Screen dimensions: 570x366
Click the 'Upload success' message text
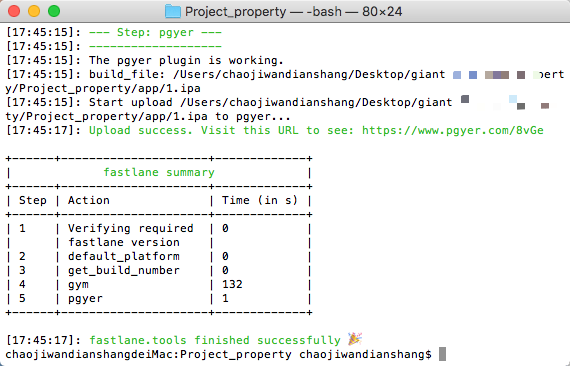click(141, 130)
